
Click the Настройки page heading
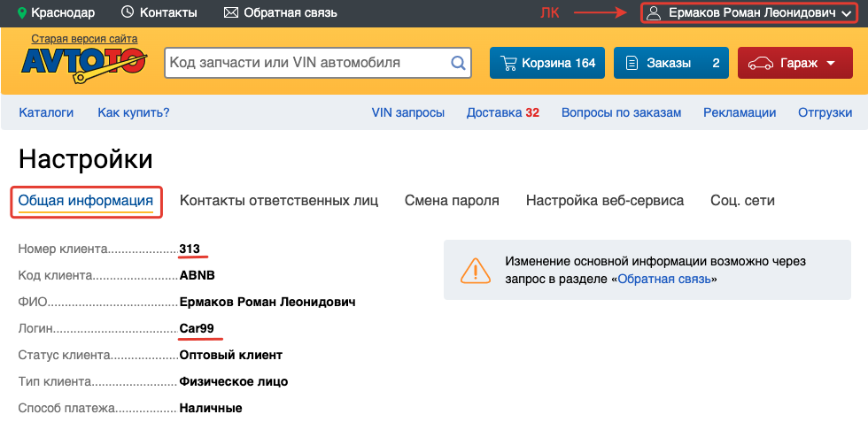85,159
